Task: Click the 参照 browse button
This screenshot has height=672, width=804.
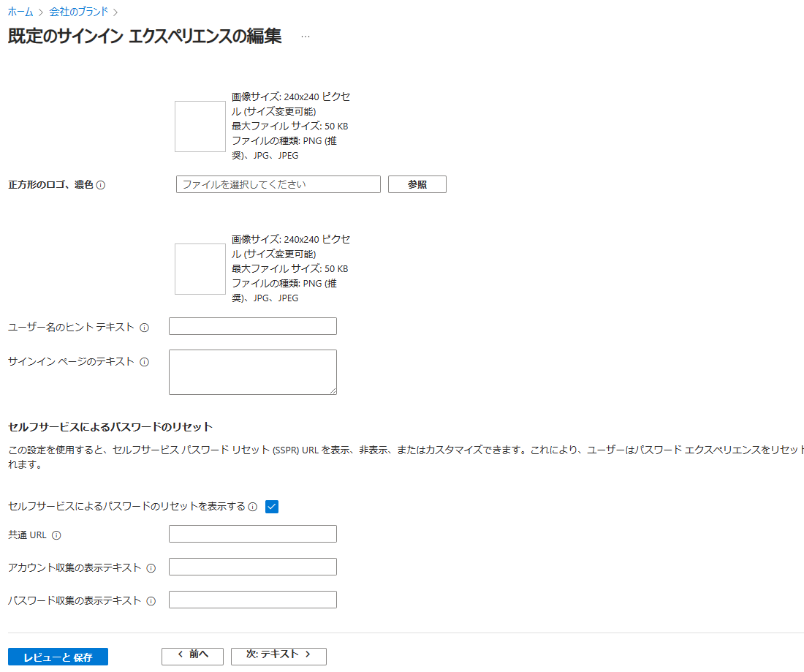Action: coord(417,184)
